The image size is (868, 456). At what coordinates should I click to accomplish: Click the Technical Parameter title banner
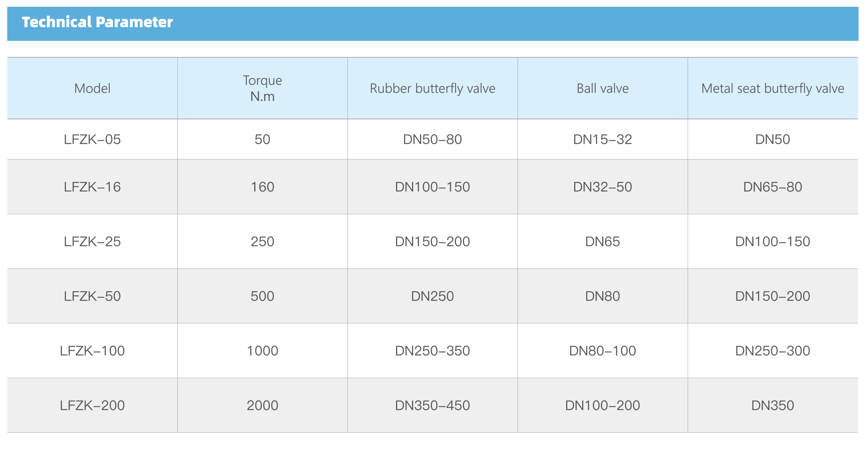tap(97, 22)
